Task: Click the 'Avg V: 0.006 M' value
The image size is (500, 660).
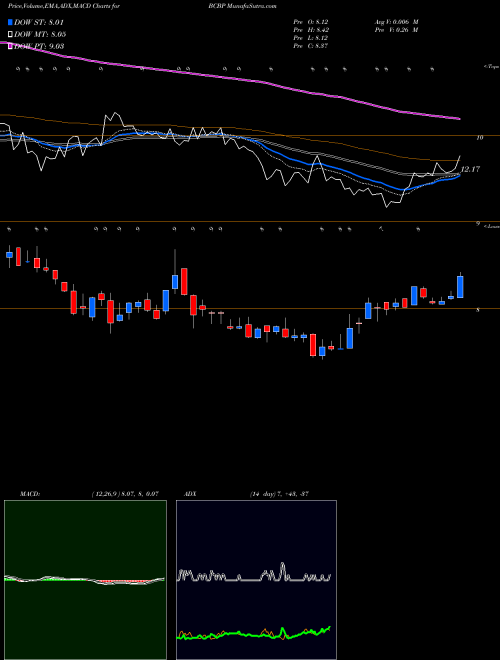Action: (396, 22)
